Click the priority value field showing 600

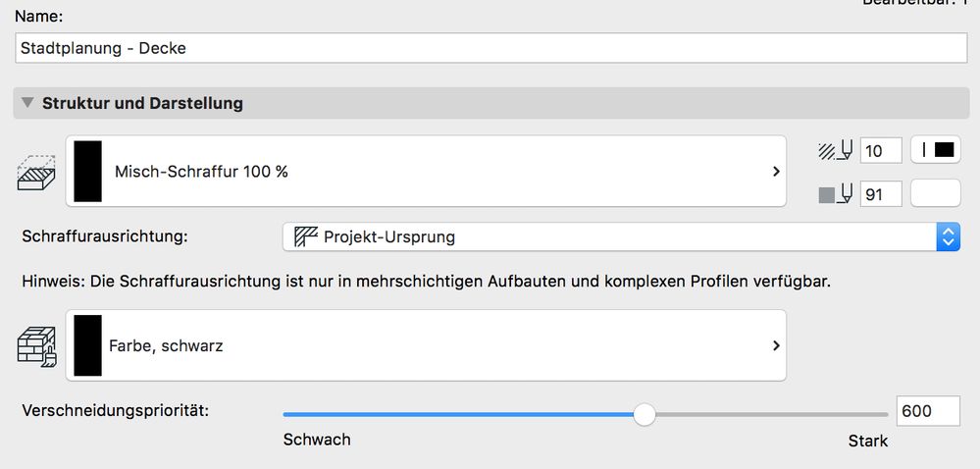point(927,412)
